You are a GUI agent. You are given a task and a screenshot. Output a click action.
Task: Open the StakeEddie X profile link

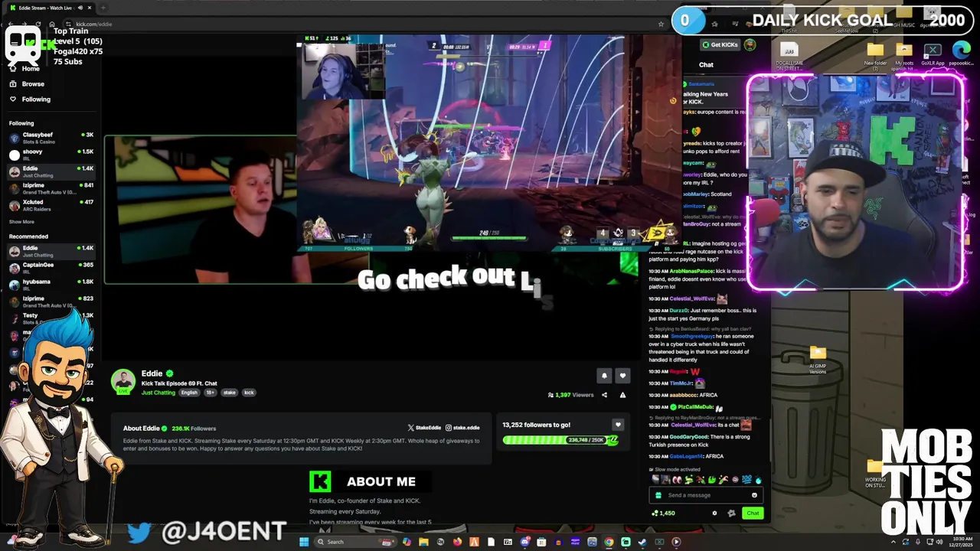[424, 428]
